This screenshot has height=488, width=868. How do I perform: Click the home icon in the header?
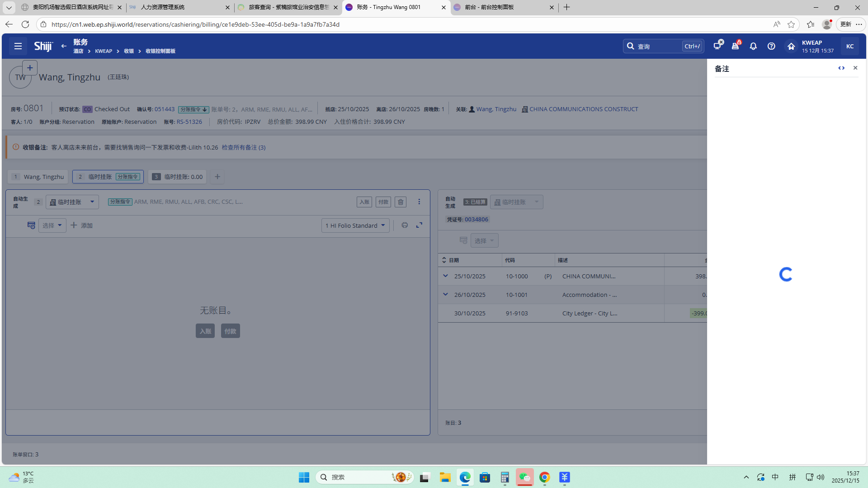791,46
